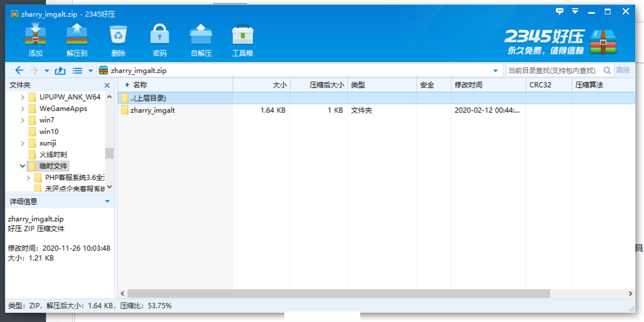
Task: Select the WeGameApps folder in the sidebar
Action: tap(53, 109)
